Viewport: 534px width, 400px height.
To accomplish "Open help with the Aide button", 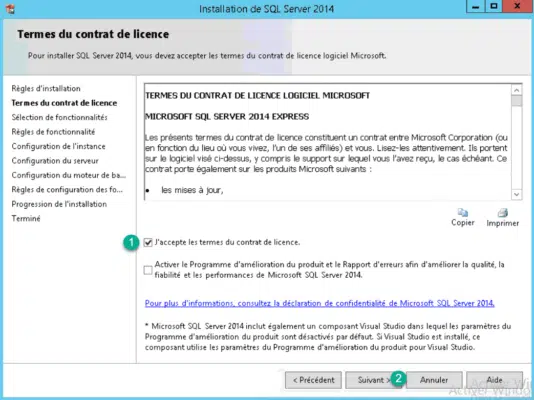I will [x=494, y=380].
